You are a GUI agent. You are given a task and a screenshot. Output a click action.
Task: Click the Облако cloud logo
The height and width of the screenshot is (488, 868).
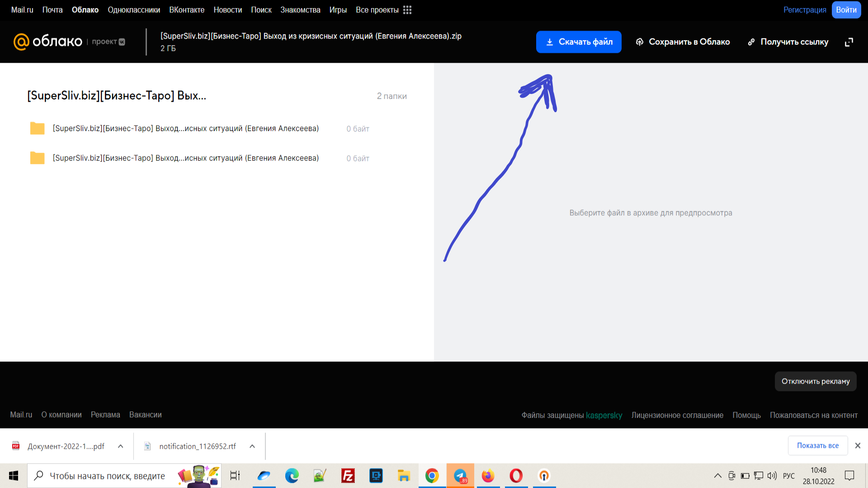(x=48, y=42)
